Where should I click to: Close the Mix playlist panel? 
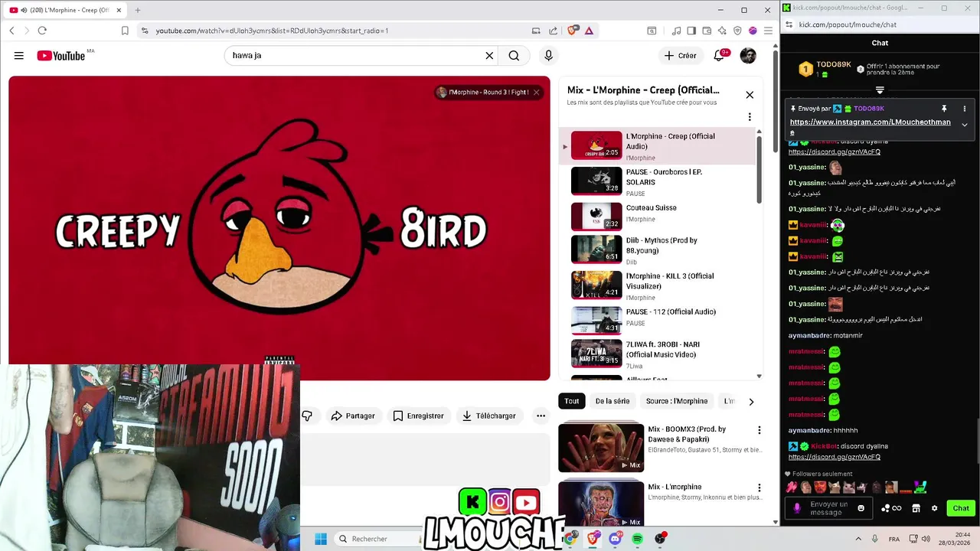750,95
